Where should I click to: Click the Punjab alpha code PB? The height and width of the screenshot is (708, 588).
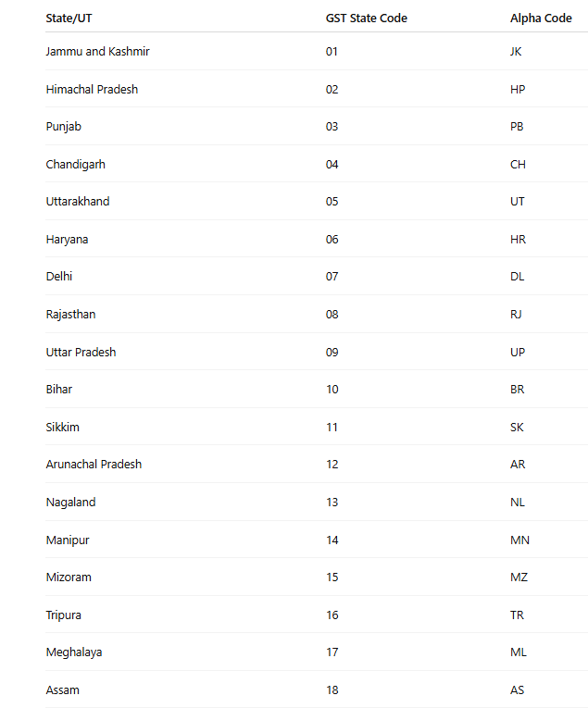517,127
